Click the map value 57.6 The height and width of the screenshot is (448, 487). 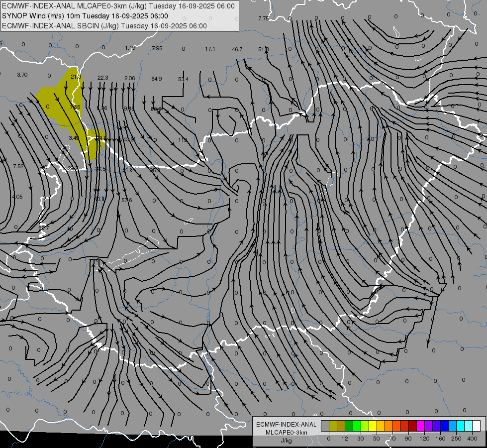coord(127,200)
